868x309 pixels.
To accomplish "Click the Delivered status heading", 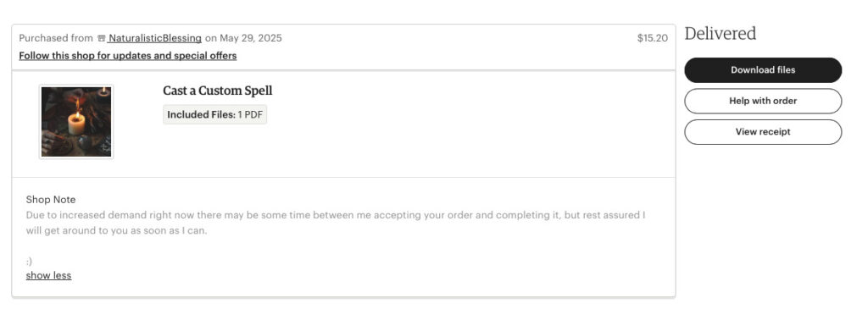I will click(x=721, y=34).
